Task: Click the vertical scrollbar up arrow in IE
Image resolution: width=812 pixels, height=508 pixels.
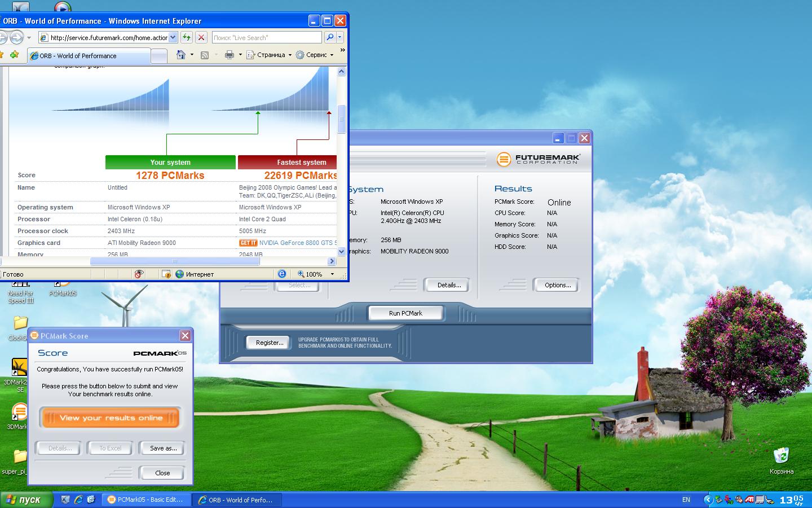Action: [x=341, y=72]
